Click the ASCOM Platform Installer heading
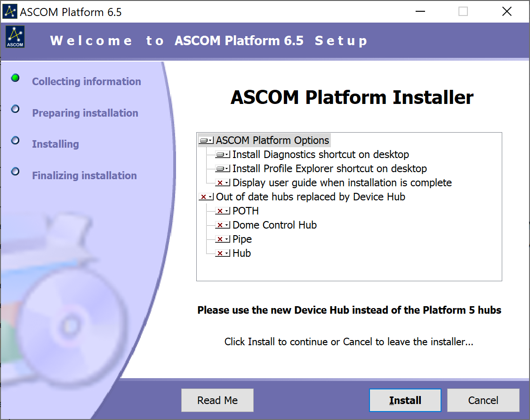Image resolution: width=530 pixels, height=420 pixels. (352, 97)
